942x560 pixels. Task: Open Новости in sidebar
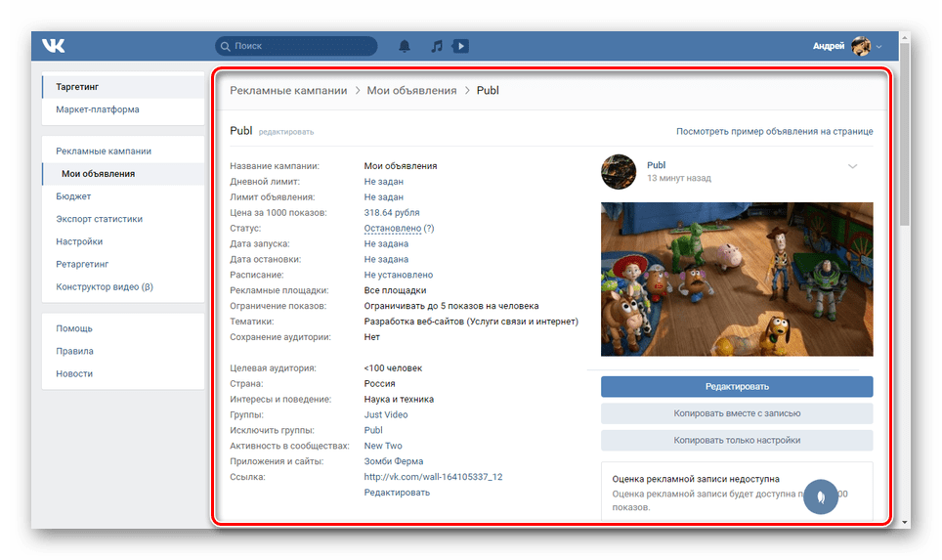(x=123, y=373)
